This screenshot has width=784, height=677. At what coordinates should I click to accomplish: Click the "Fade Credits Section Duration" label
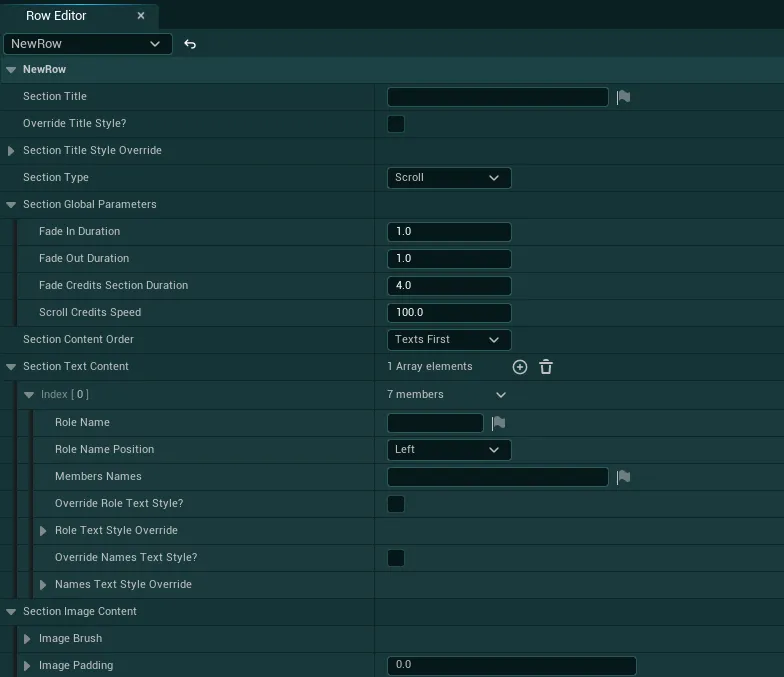[114, 286]
